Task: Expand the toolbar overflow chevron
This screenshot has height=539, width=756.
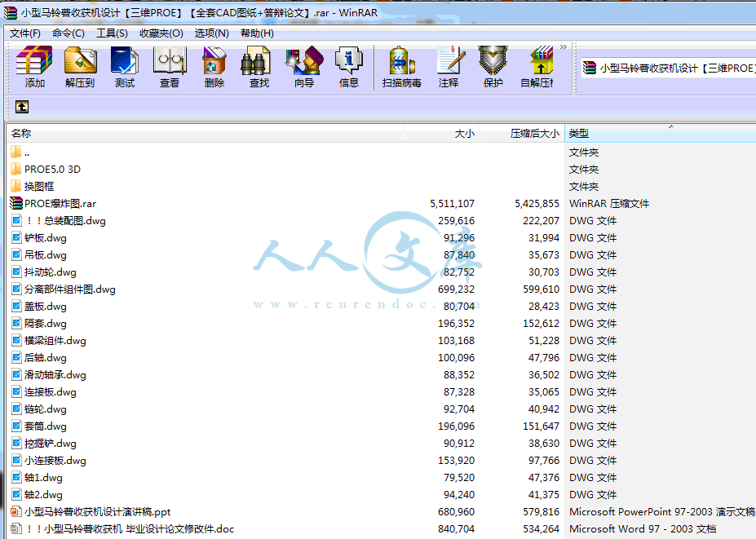Action: coord(564,46)
